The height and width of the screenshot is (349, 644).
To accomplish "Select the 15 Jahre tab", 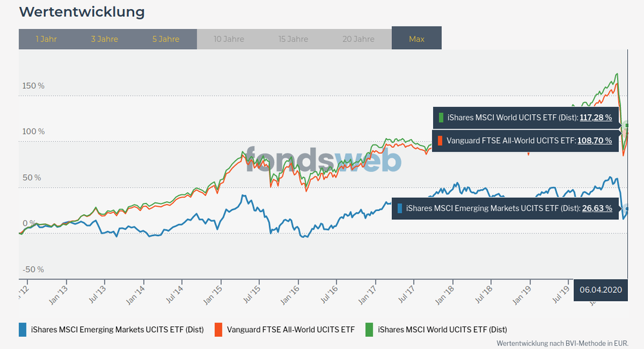I will tap(293, 39).
